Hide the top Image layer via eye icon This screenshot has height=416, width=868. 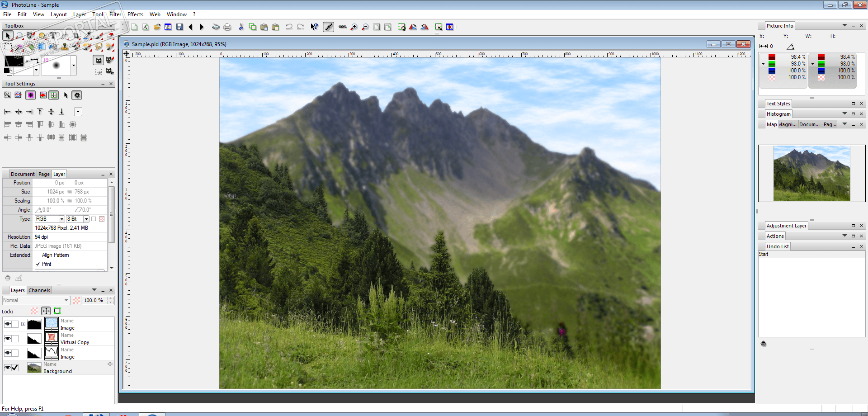click(x=8, y=324)
